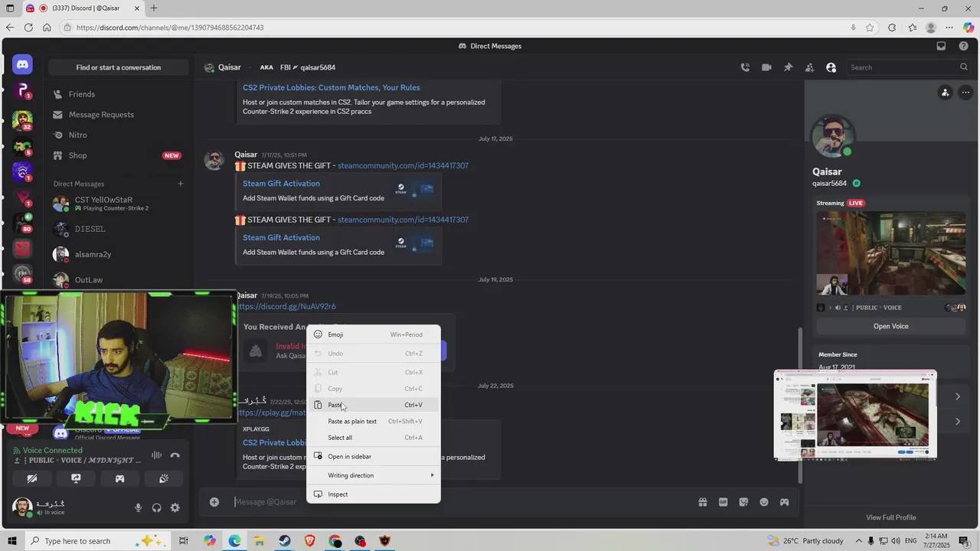Screen dimensions: 980x551
Task: Click the browser refresh button
Action: (28, 28)
